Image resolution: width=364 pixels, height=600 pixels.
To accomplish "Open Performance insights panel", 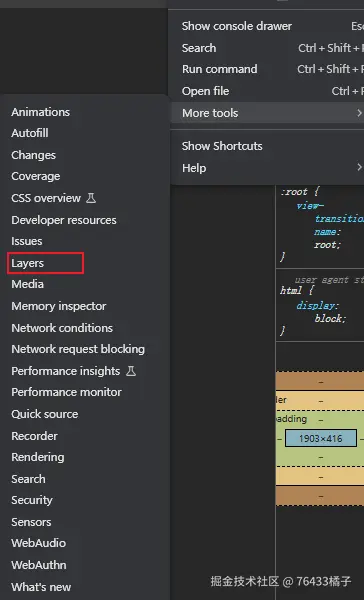I will pyautogui.click(x=65, y=371).
